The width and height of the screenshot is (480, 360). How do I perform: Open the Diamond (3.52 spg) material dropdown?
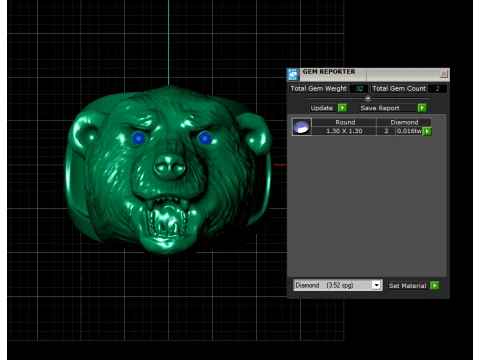(x=338, y=285)
